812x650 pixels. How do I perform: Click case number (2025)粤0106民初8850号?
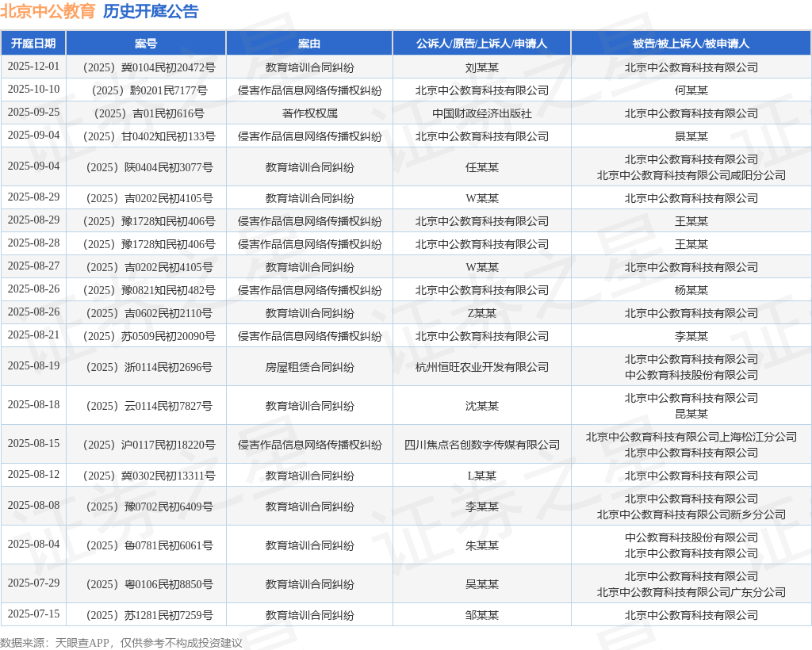coord(148,584)
